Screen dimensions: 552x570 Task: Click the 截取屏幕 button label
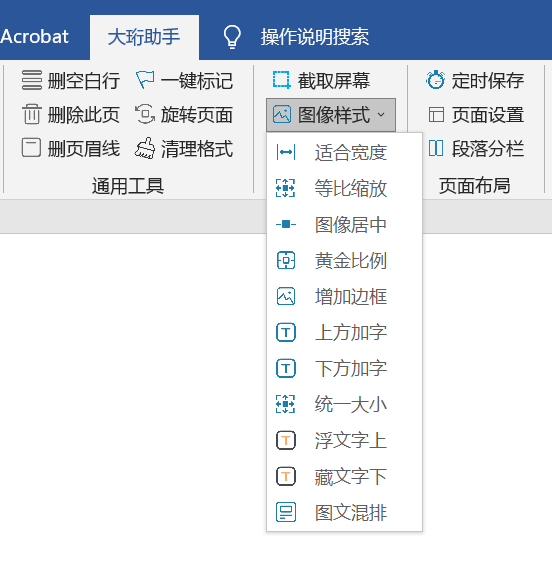point(334,80)
